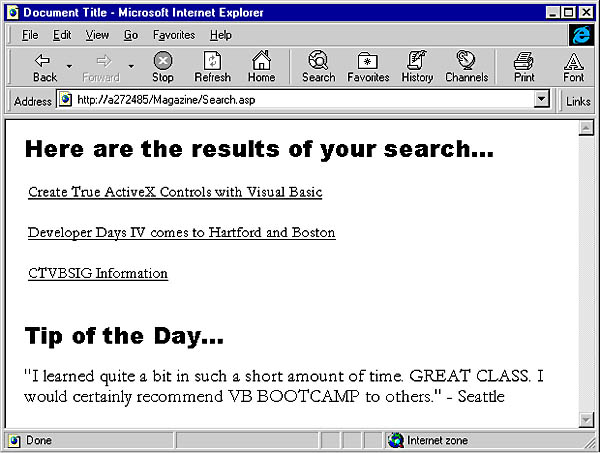This screenshot has height=453, width=600.
Task: Show the History pane
Action: click(x=417, y=68)
